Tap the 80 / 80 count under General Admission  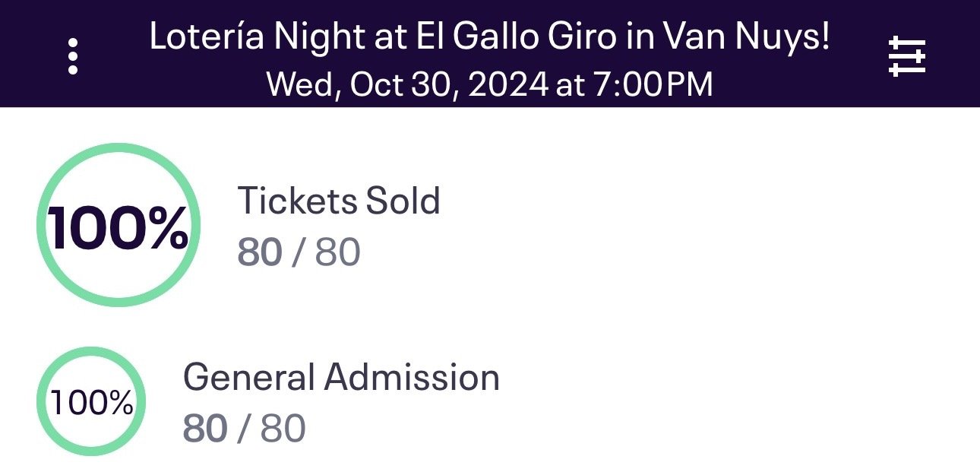coord(244,429)
